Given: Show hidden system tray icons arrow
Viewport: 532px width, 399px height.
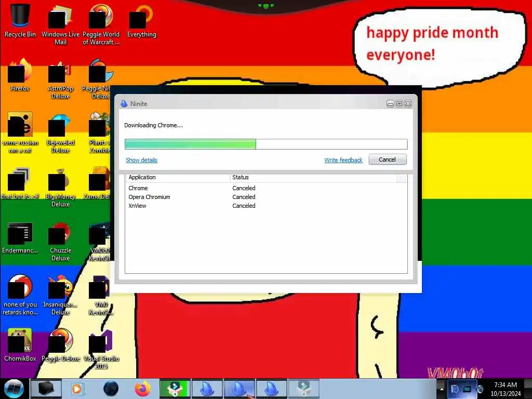Looking at the screenshot, I should [442, 389].
